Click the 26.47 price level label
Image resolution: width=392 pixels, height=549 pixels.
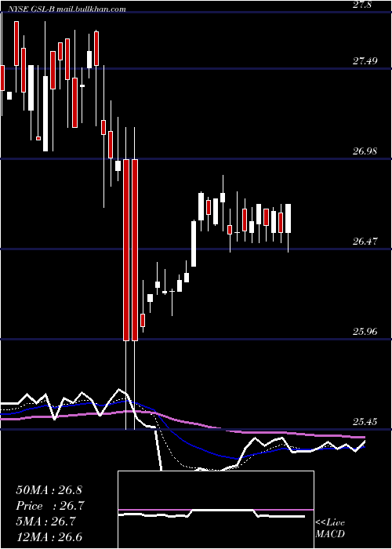365,242
